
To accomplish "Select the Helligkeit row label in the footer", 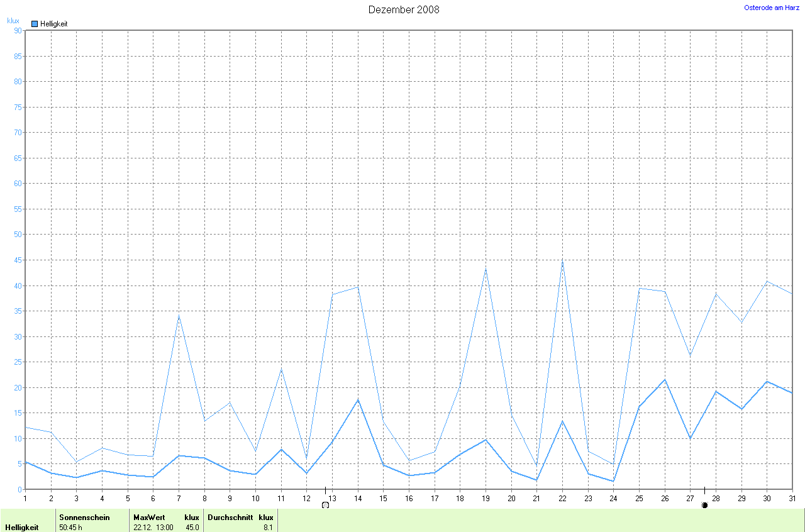I will point(22,527).
